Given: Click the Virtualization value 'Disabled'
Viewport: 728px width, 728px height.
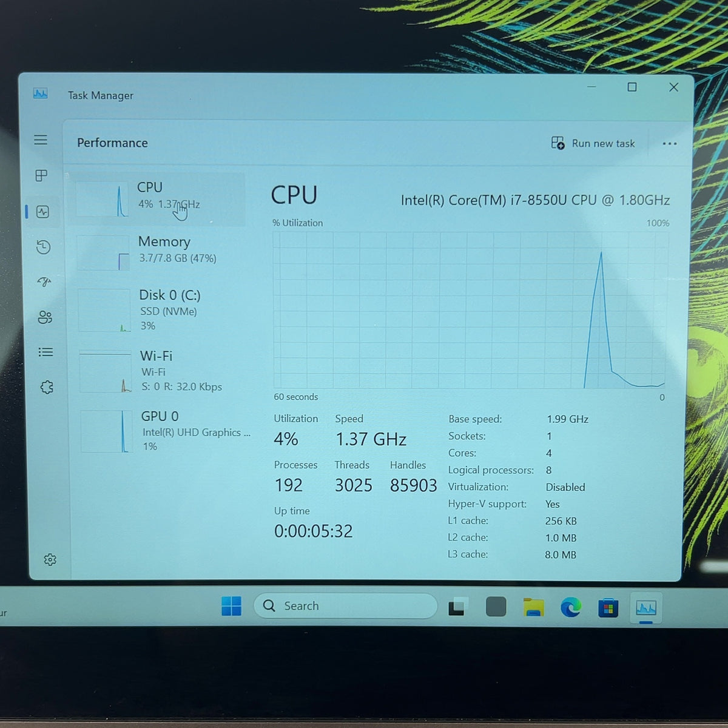Looking at the screenshot, I should click(x=565, y=487).
